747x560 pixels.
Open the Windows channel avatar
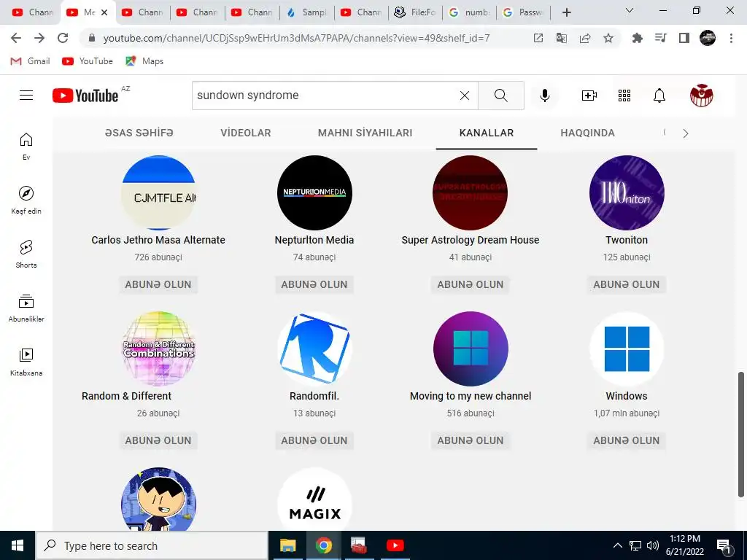click(627, 349)
